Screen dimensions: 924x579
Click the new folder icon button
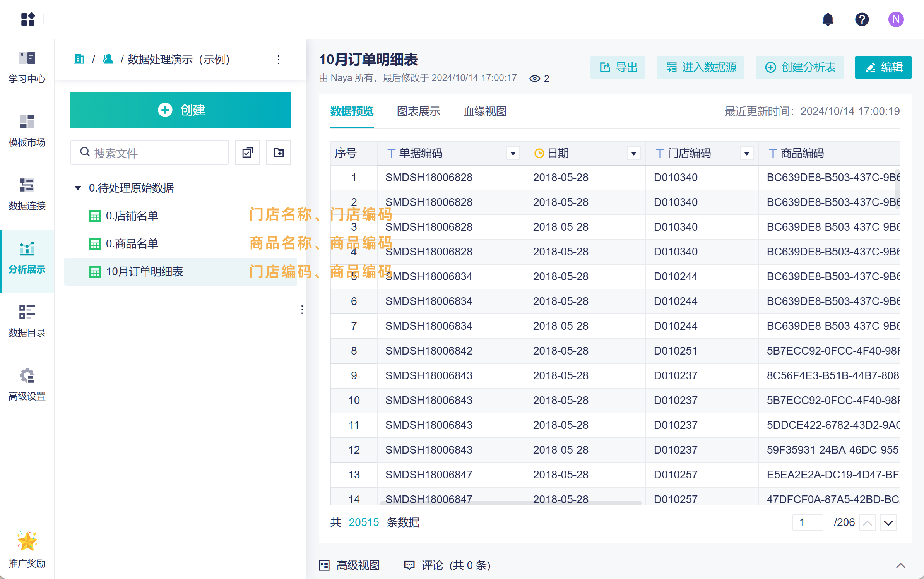(x=278, y=152)
